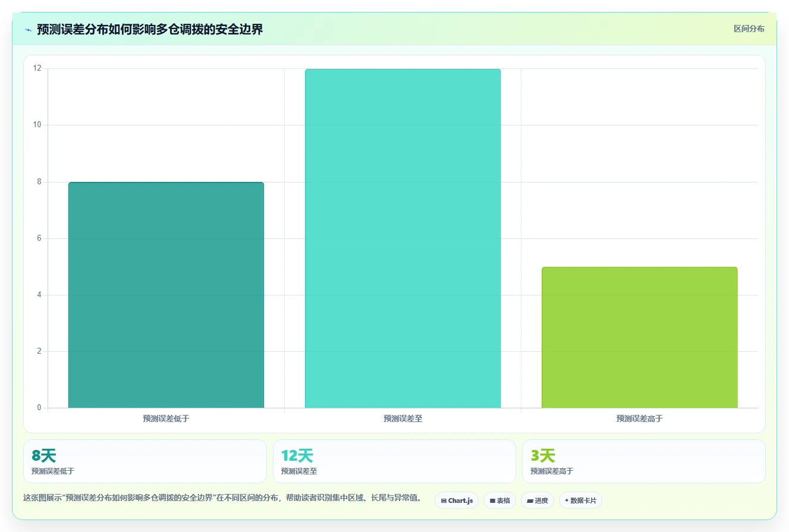The width and height of the screenshot is (789, 532).
Task: Select the Chart.js tag chip
Action: pyautogui.click(x=457, y=500)
